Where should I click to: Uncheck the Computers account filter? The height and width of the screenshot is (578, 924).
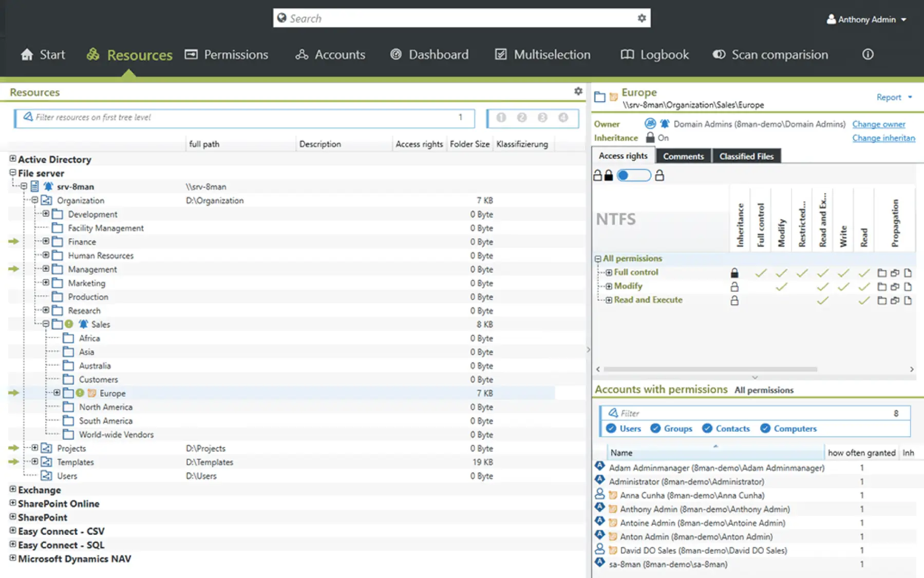tap(765, 428)
